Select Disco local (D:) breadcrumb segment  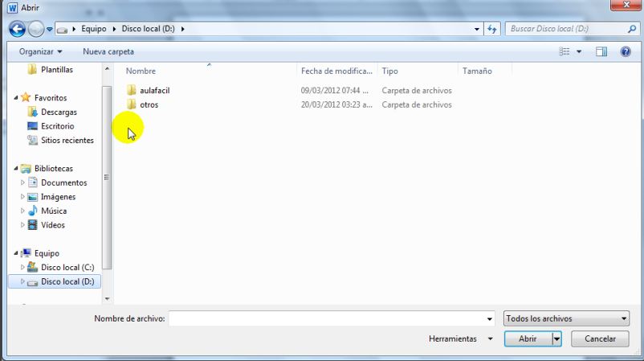pyautogui.click(x=149, y=29)
